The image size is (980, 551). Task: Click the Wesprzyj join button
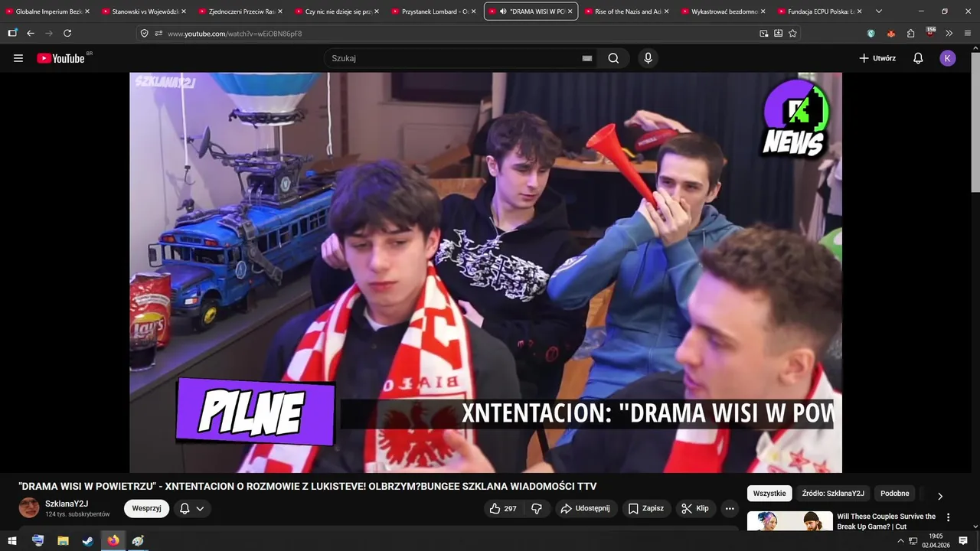pos(146,508)
